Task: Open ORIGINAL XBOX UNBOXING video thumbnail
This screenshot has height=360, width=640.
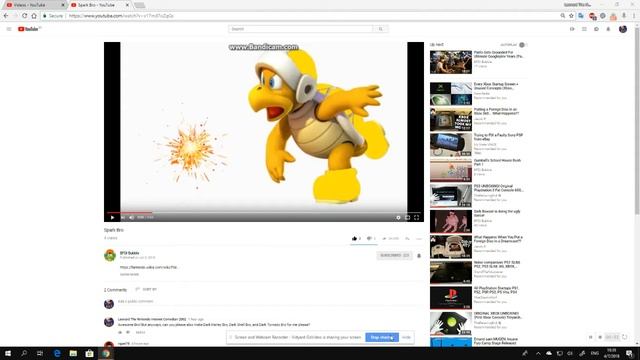Action: click(x=451, y=323)
